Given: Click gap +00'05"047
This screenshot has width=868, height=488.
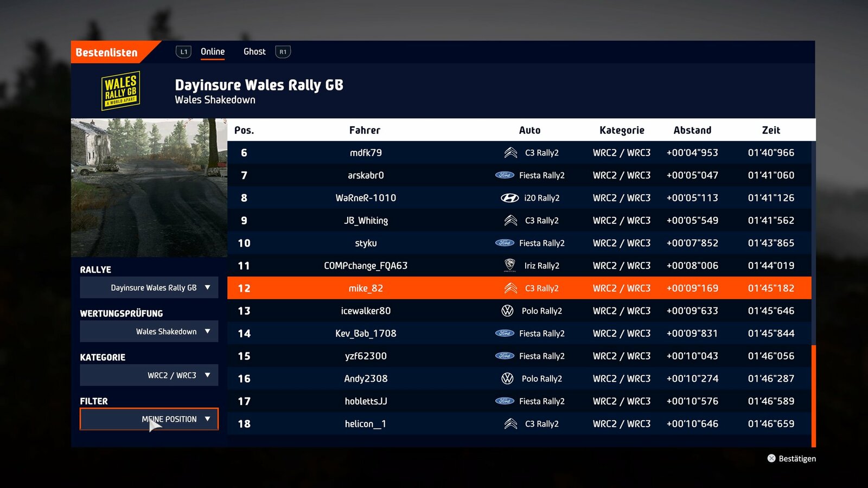Looking at the screenshot, I should [692, 175].
